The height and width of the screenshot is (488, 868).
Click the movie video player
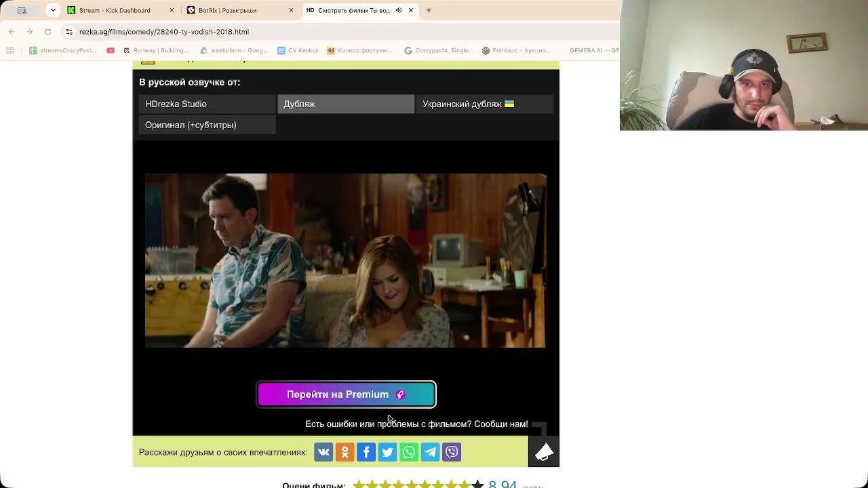pos(346,261)
